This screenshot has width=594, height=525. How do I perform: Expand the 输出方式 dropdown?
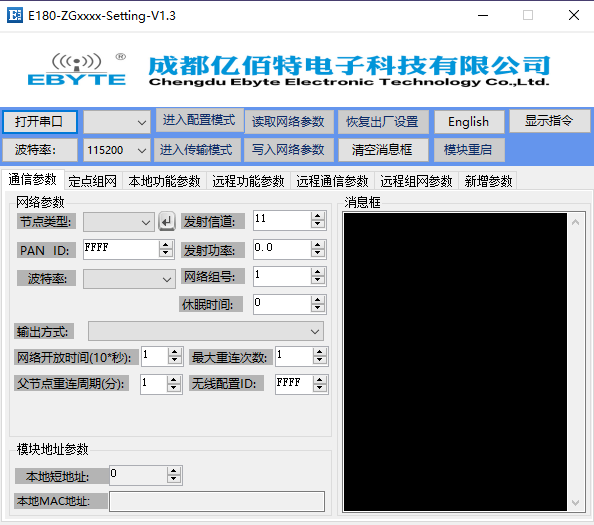pos(206,331)
